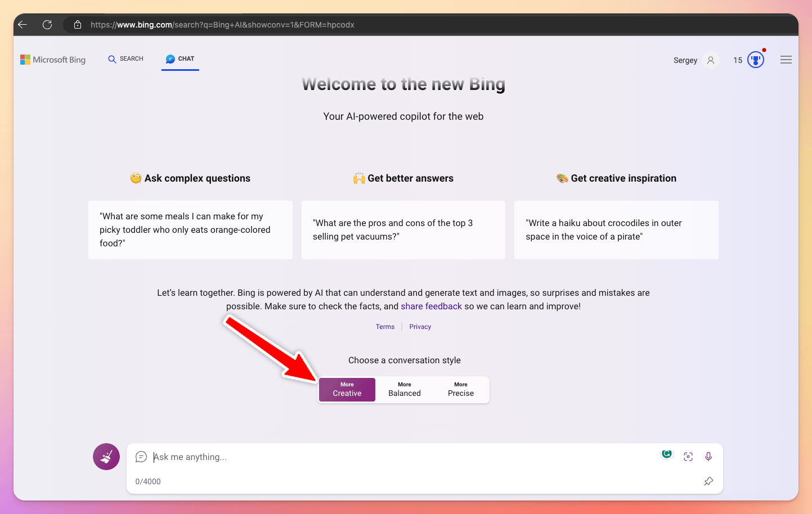The width and height of the screenshot is (812, 514).
Task: Open the Microsoft Bing logo home link
Action: [53, 60]
